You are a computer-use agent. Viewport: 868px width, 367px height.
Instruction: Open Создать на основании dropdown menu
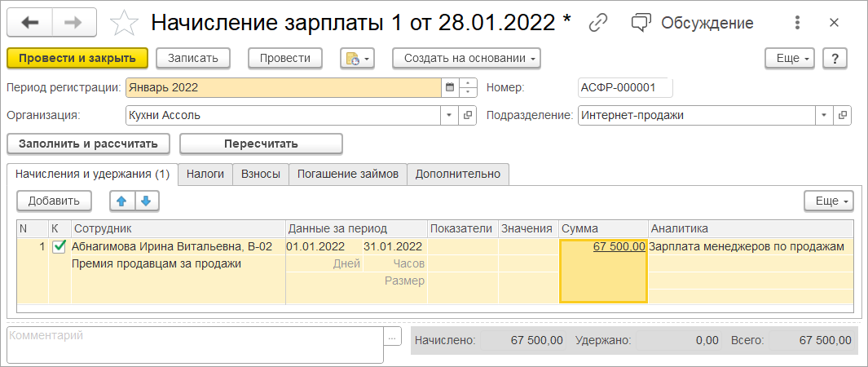coord(466,58)
